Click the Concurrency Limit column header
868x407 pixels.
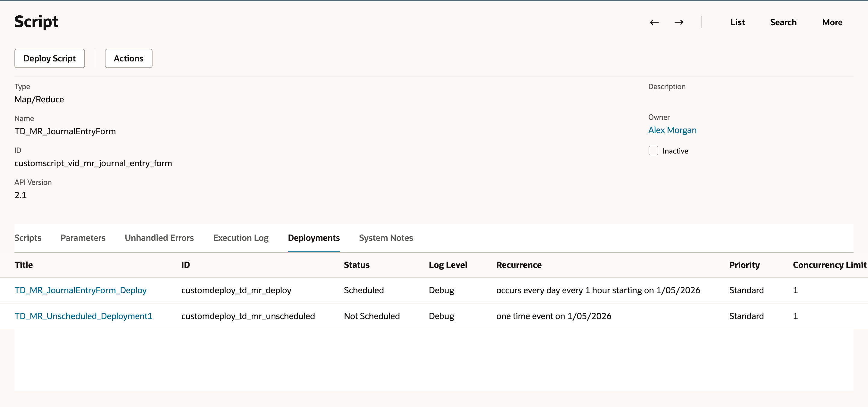click(829, 265)
